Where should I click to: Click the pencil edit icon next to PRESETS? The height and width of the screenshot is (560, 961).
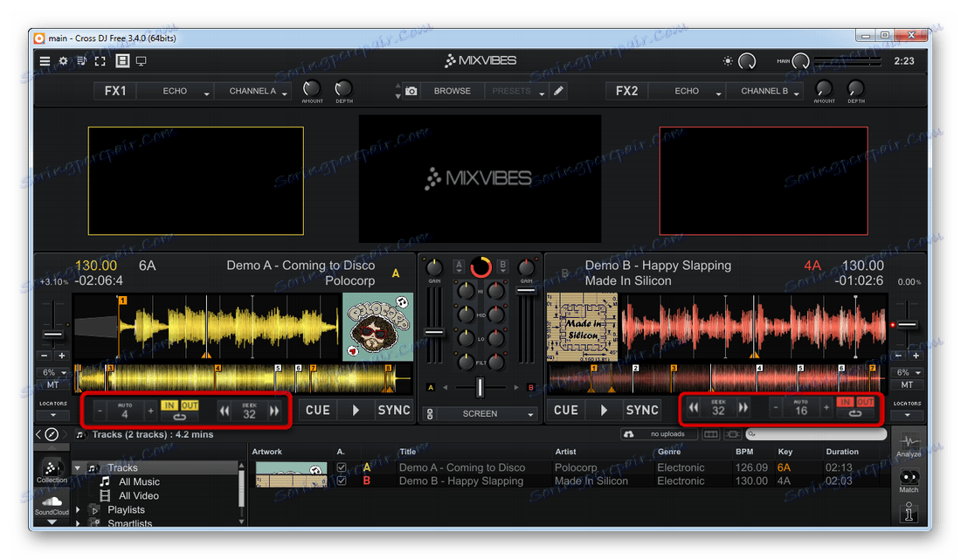[x=558, y=91]
